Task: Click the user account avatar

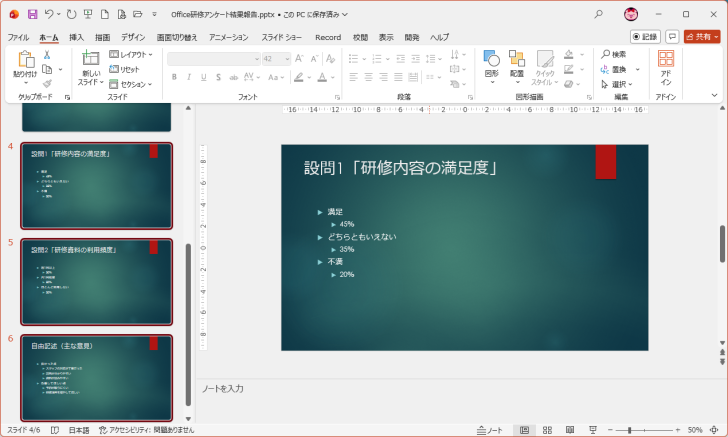Action: [631, 14]
